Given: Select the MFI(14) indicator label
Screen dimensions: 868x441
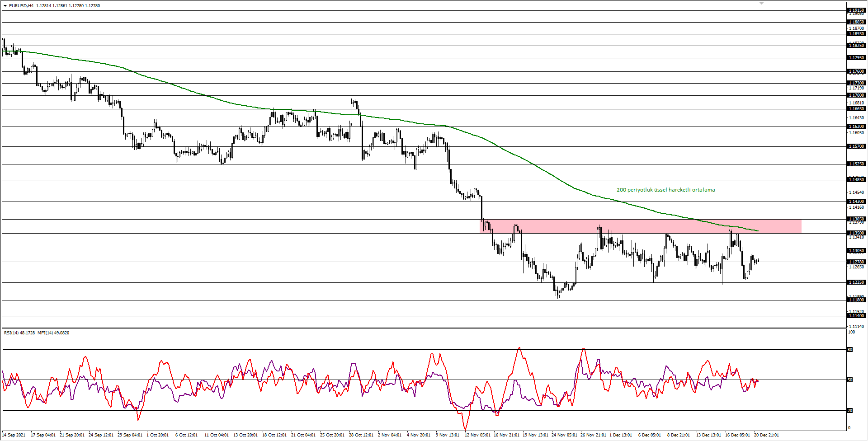Looking at the screenshot, I should point(47,333).
